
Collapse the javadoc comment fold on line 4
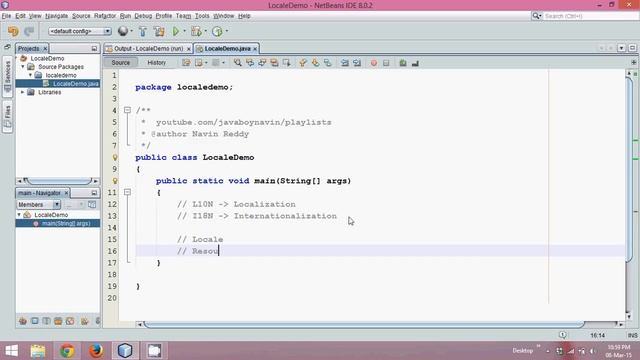(x=127, y=110)
